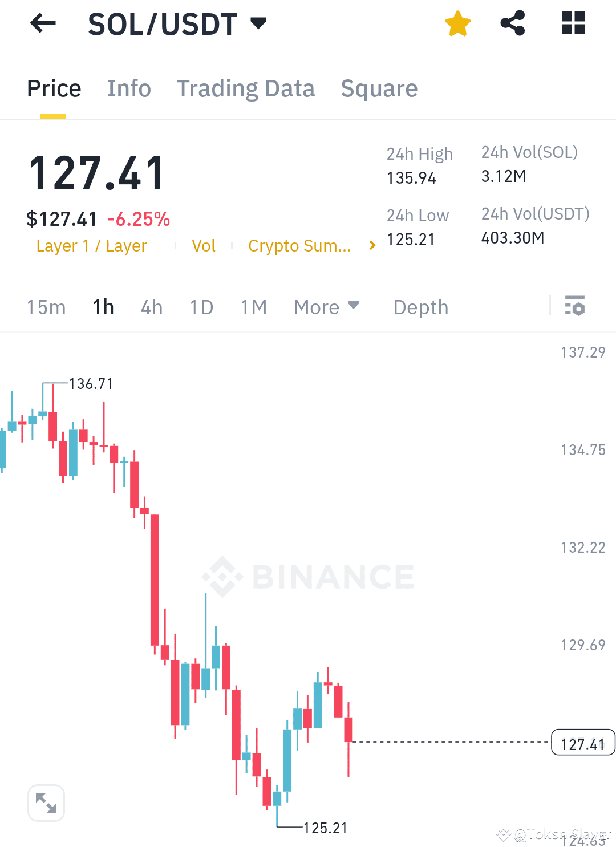
Task: Tap the share icon in the top bar
Action: click(512, 23)
